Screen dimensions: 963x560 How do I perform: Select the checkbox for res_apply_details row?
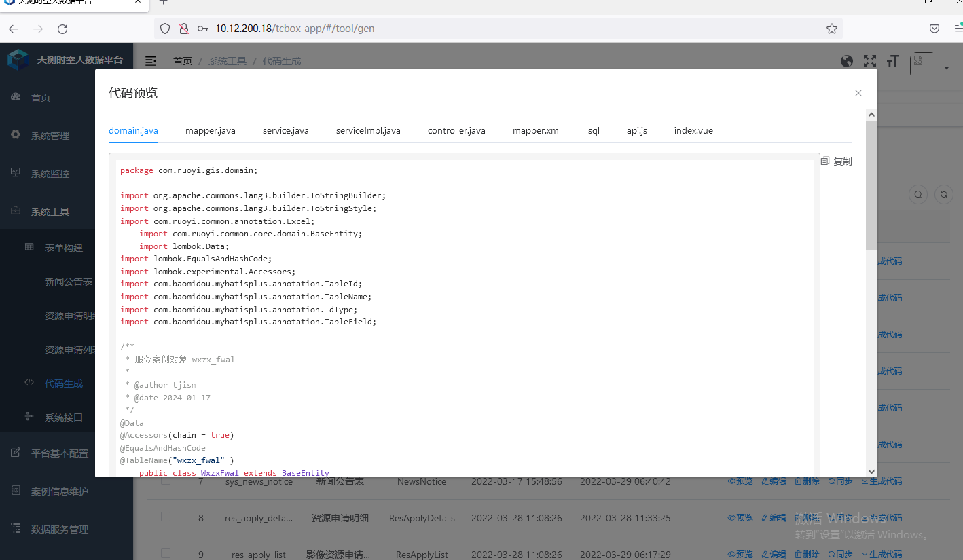click(166, 517)
